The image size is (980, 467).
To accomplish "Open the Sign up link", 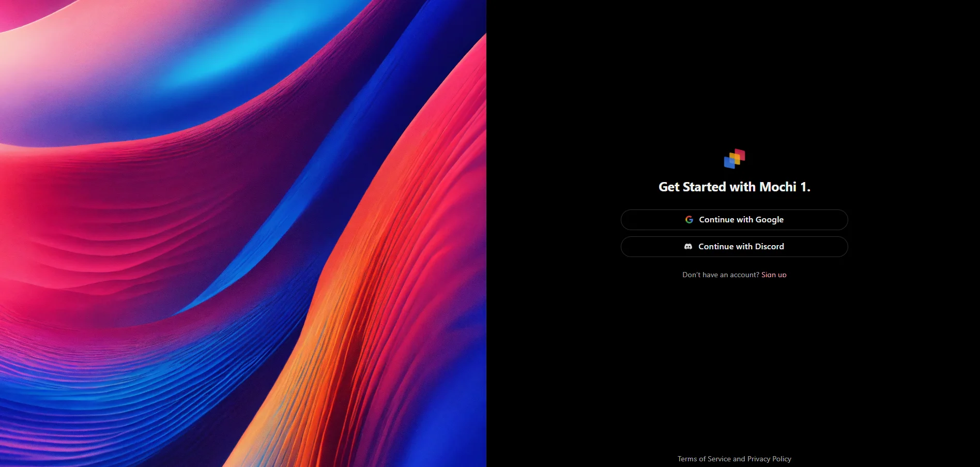I will pos(774,275).
